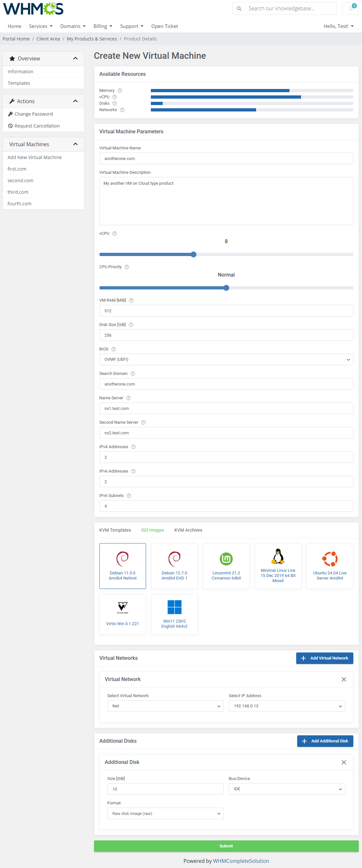Click the help icon next to CPU Priority
This screenshot has width=362, height=868.
(x=127, y=267)
